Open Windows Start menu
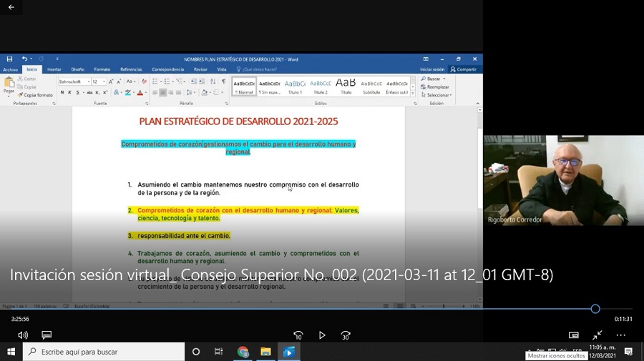This screenshot has width=644, height=361. pyautogui.click(x=11, y=352)
